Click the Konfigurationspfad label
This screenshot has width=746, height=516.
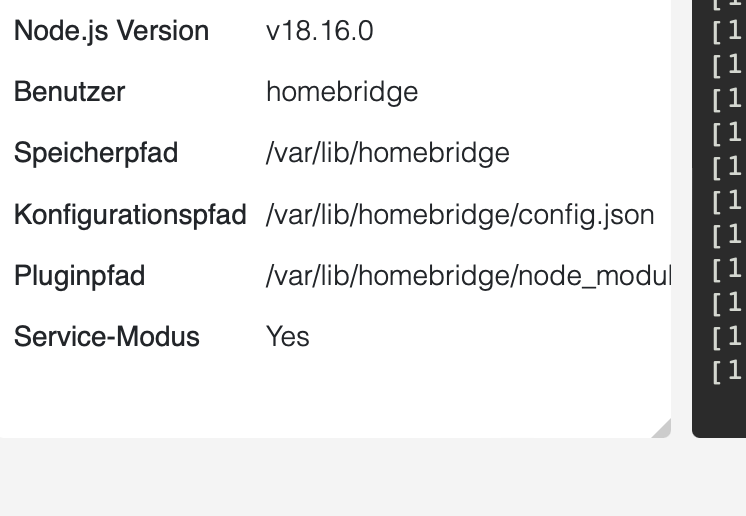point(130,215)
